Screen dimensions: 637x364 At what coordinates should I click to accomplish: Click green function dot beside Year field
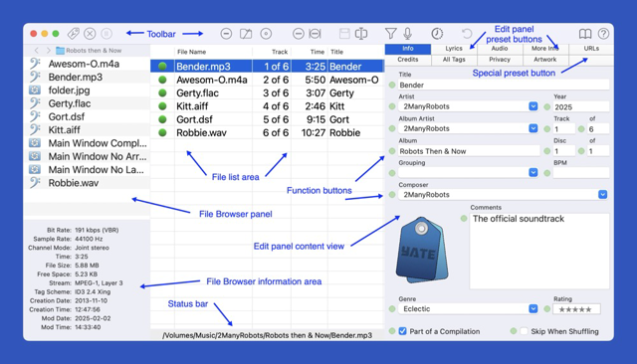547,106
